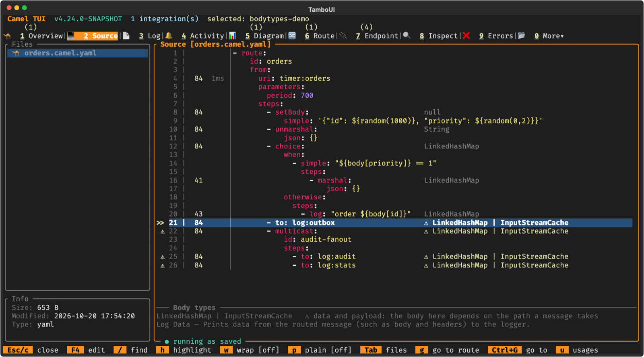Go to the Route tab
Viewport: 644px width, 357px height.
[x=320, y=36]
